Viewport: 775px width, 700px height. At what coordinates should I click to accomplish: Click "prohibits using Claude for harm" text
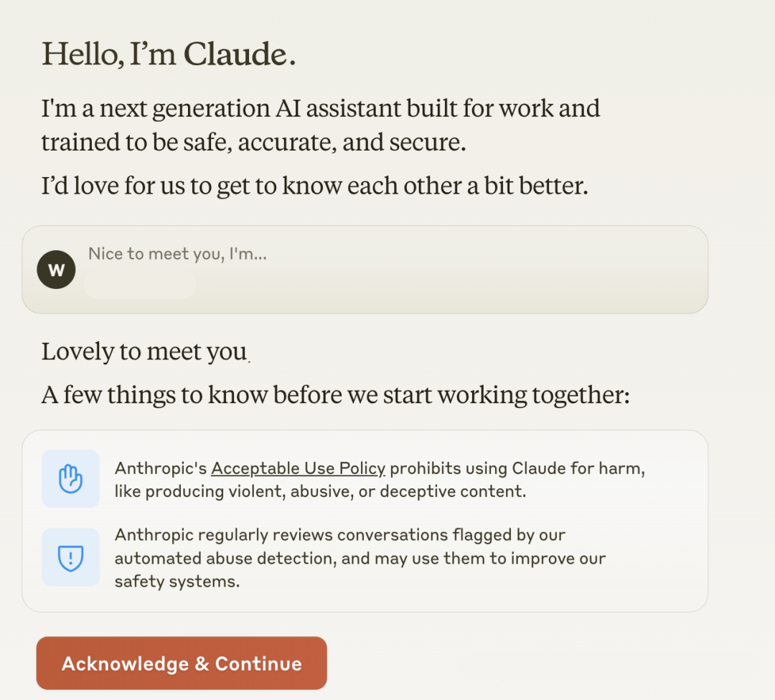[518, 469]
